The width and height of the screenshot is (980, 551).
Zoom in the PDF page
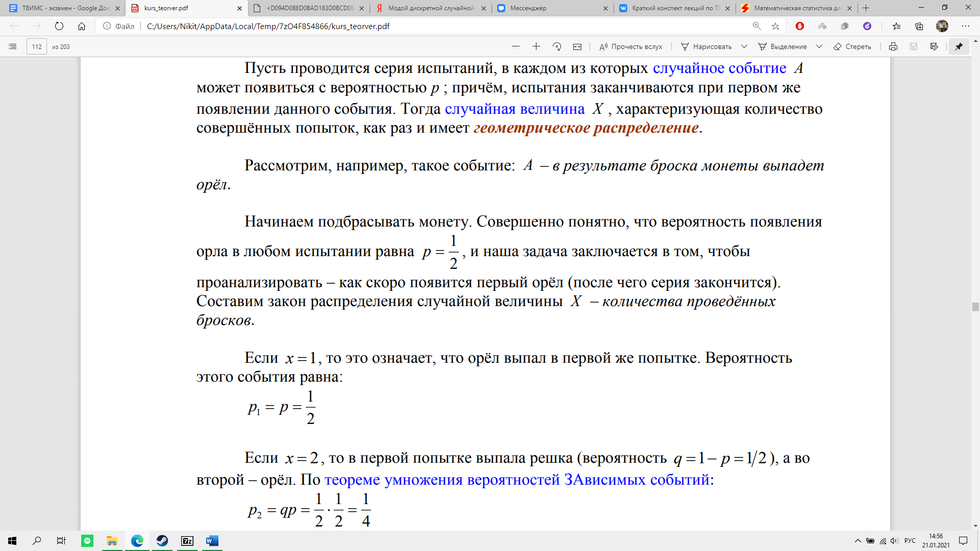pyautogui.click(x=536, y=46)
